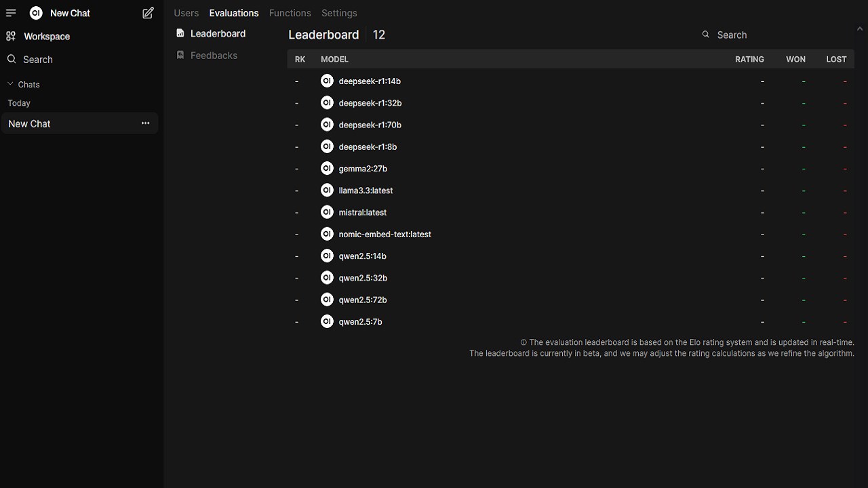Click the mistral:latest model name

coord(362,212)
